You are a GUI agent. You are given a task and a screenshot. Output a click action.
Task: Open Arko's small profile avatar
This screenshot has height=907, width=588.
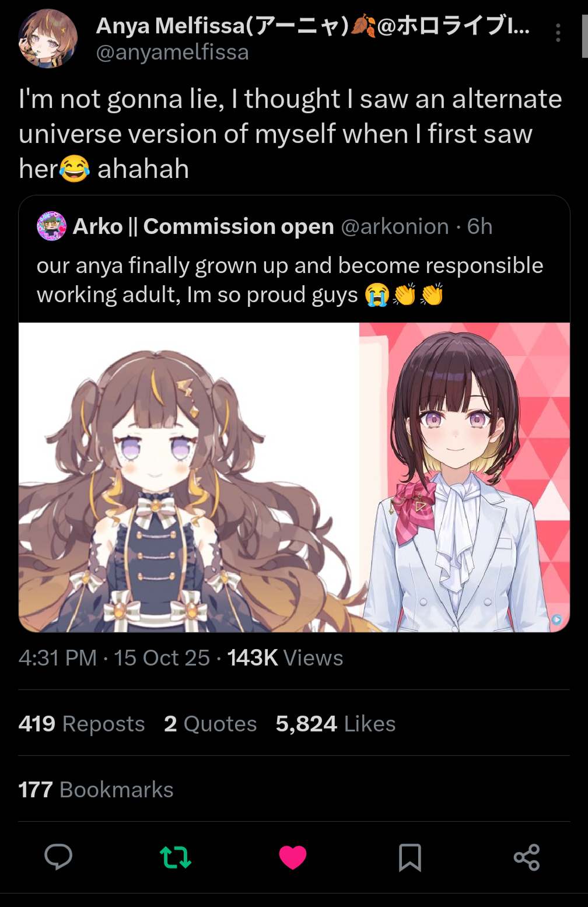(x=51, y=226)
